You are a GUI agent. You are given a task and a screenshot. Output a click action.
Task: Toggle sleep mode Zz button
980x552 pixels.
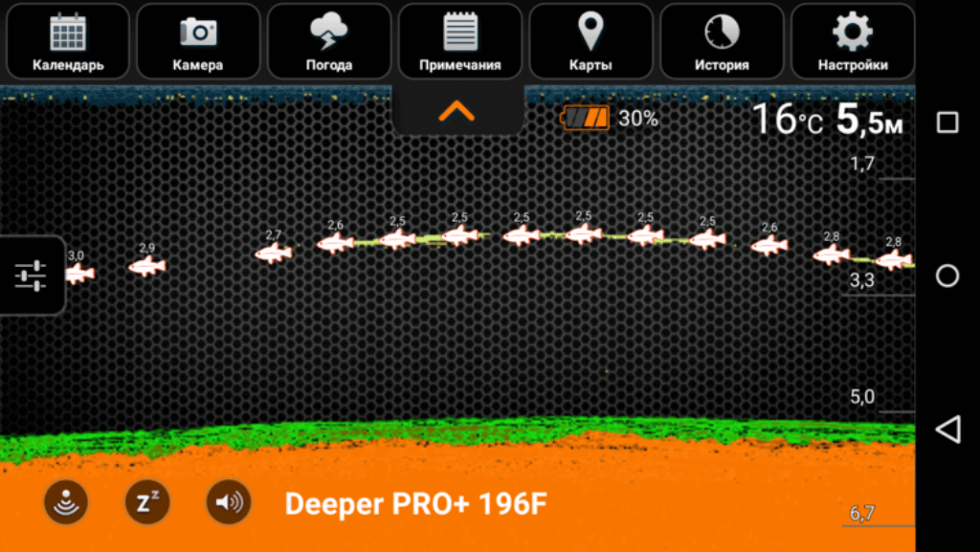[147, 502]
